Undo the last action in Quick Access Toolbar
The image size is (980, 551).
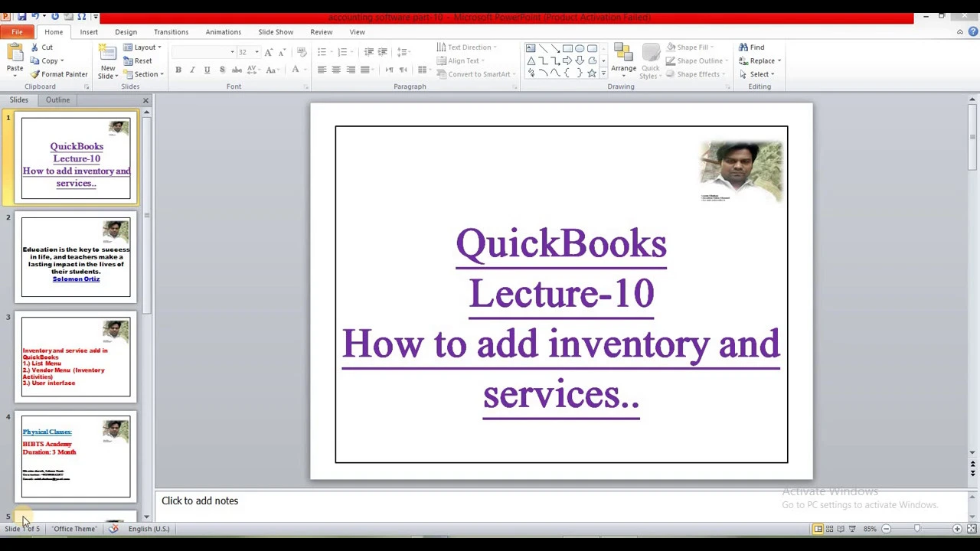35,16
